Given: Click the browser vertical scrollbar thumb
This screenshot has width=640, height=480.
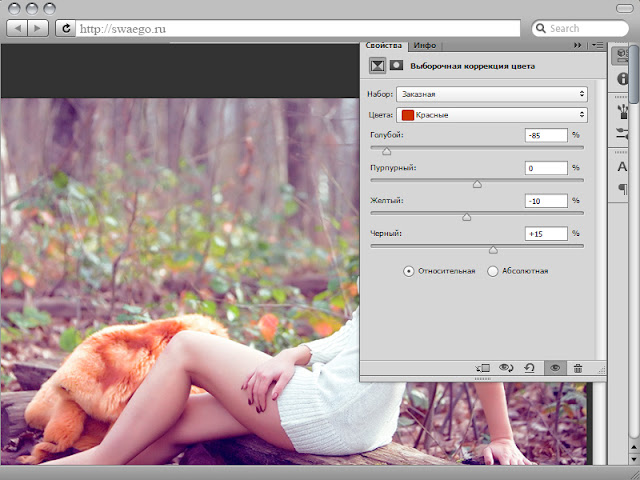Looking at the screenshot, I should (634, 73).
